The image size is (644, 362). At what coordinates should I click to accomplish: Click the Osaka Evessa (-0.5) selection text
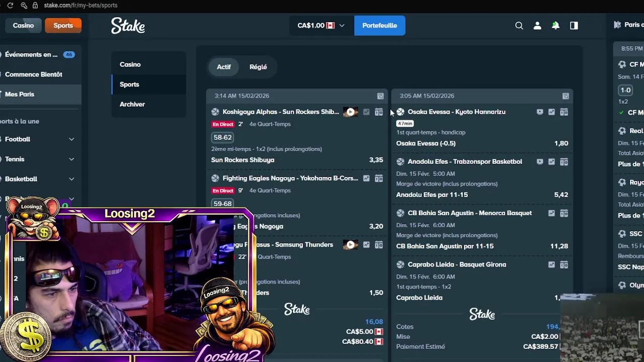coord(426,143)
